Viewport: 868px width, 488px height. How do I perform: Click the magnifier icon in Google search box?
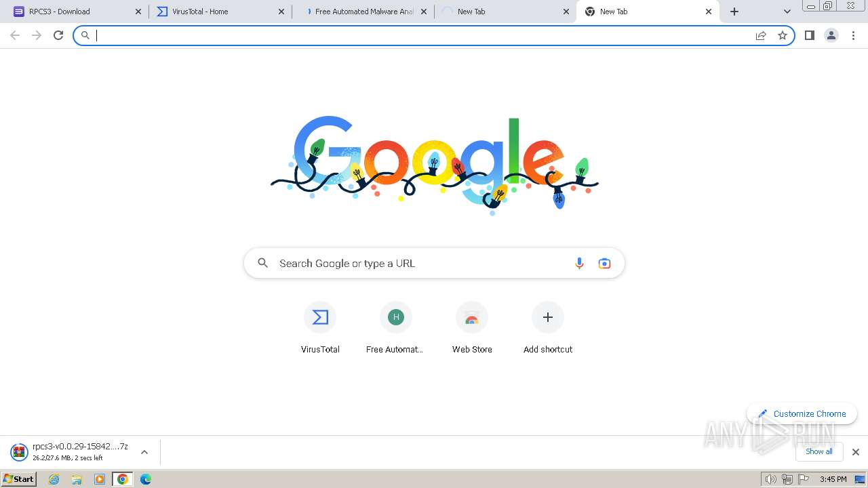263,263
